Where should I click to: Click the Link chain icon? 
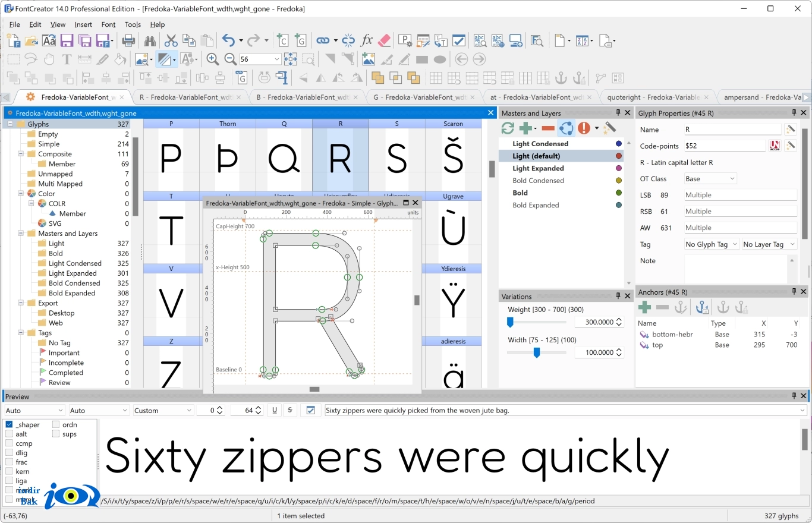(323, 40)
